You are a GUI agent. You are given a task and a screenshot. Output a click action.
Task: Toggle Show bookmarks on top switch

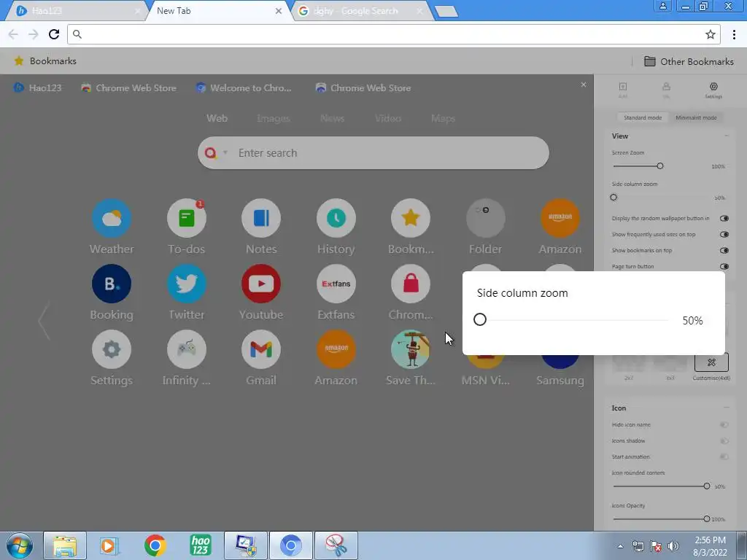pos(724,251)
